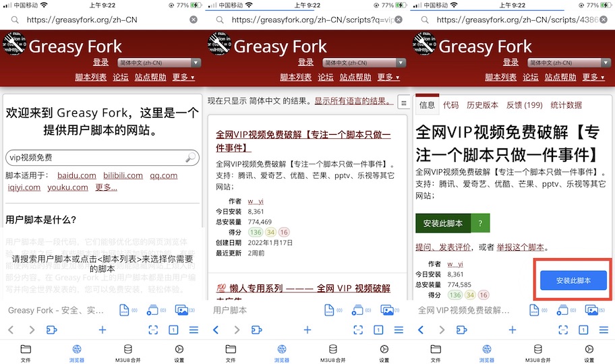Screen dimensions: 615x364
Task: Open 论坛 in the home screen header
Action: point(121,78)
